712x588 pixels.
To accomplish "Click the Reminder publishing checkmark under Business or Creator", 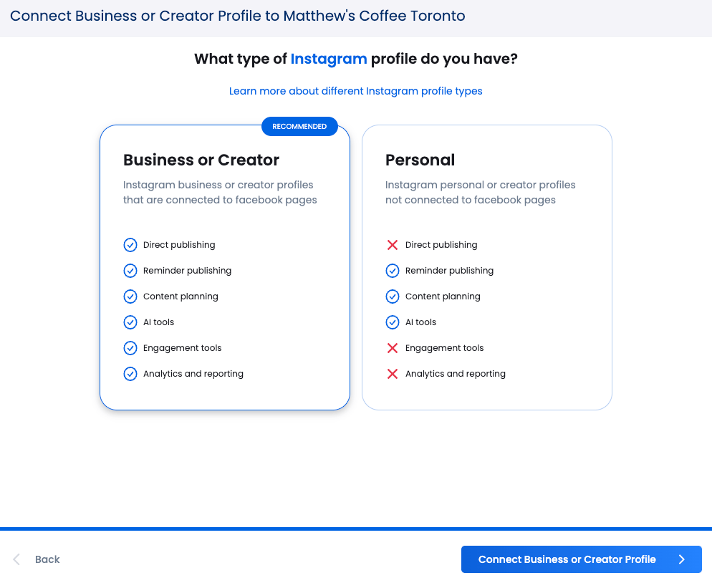I will point(130,270).
